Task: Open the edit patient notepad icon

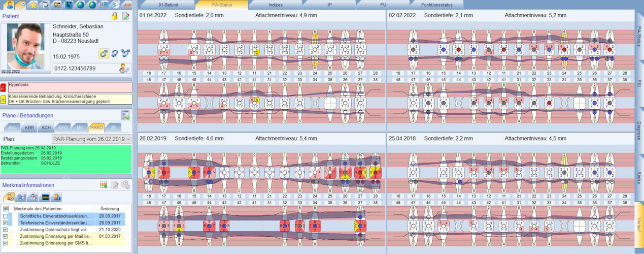Action: click(126, 16)
